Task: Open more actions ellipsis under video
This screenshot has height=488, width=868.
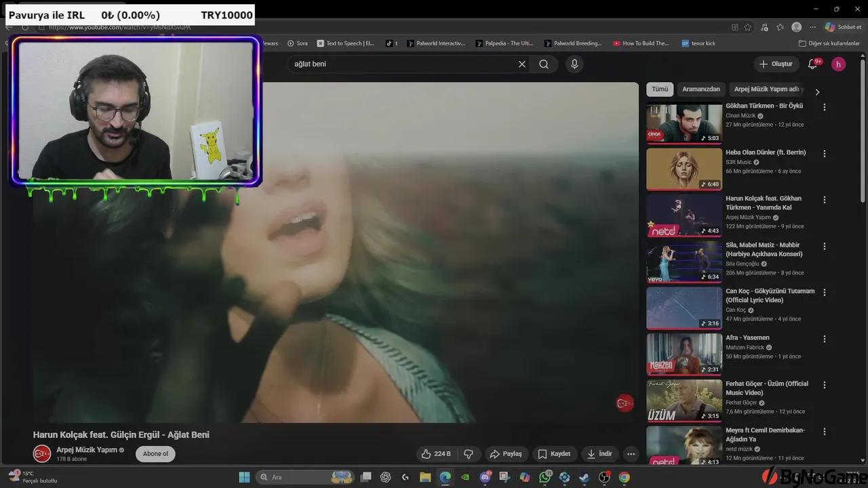Action: [631, 454]
